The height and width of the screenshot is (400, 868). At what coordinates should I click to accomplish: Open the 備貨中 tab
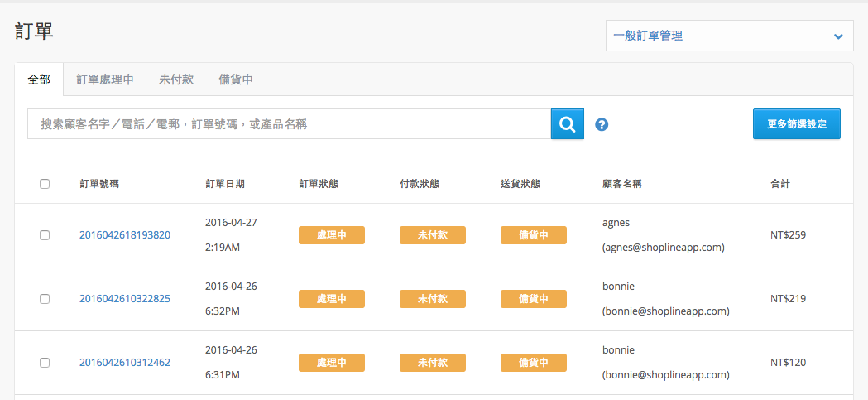coord(236,80)
